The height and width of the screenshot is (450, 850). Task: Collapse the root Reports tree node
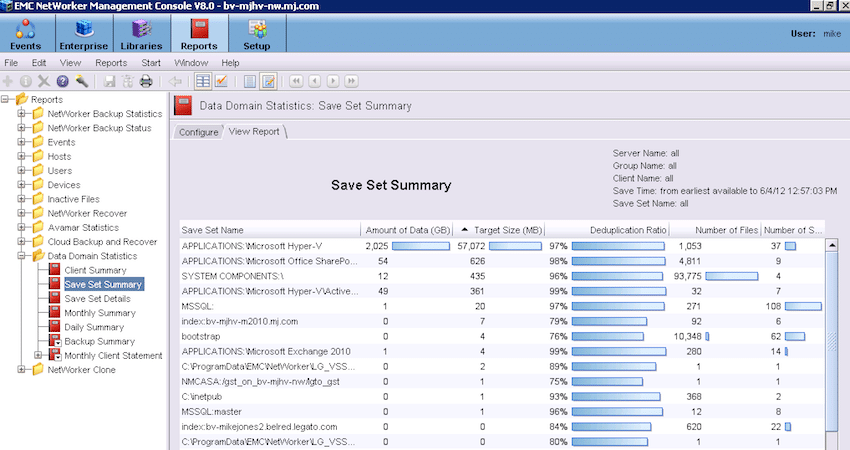5,99
